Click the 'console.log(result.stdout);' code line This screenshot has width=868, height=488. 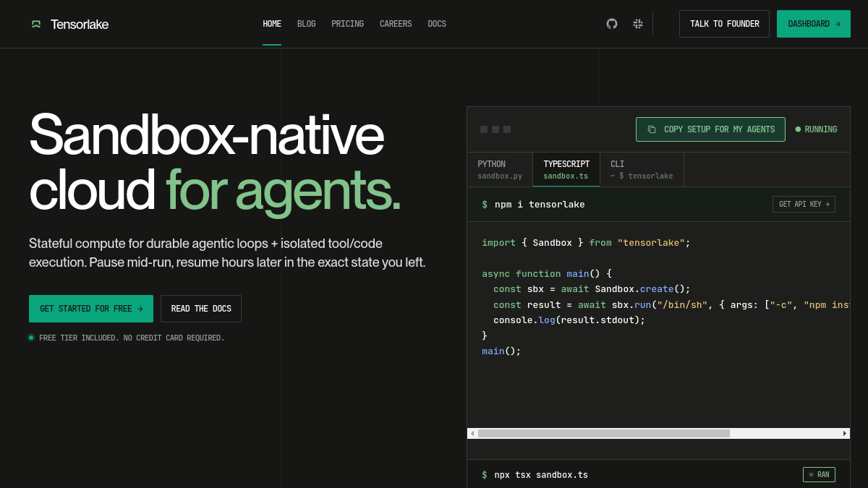point(569,320)
